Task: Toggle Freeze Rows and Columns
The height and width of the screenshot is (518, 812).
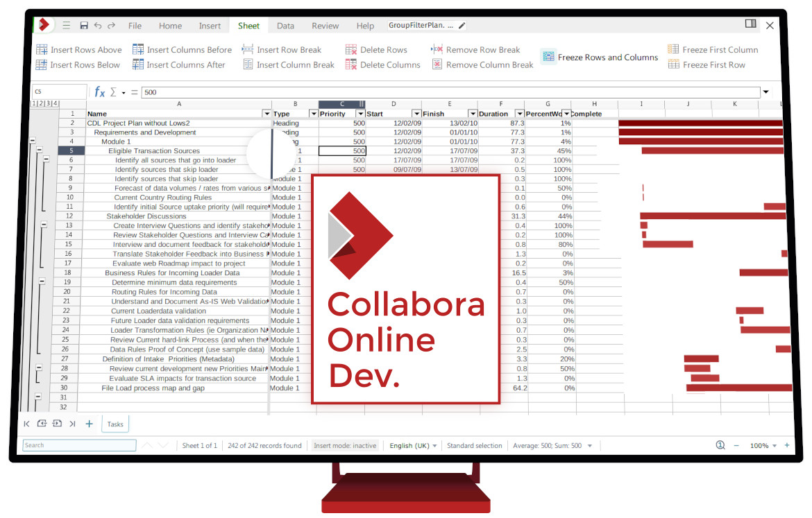Action: [x=600, y=57]
